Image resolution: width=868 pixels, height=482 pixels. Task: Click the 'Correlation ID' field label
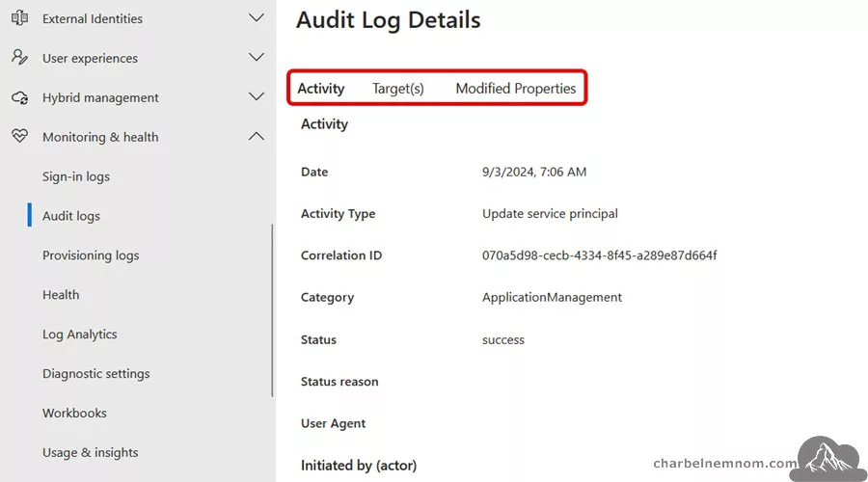point(341,255)
